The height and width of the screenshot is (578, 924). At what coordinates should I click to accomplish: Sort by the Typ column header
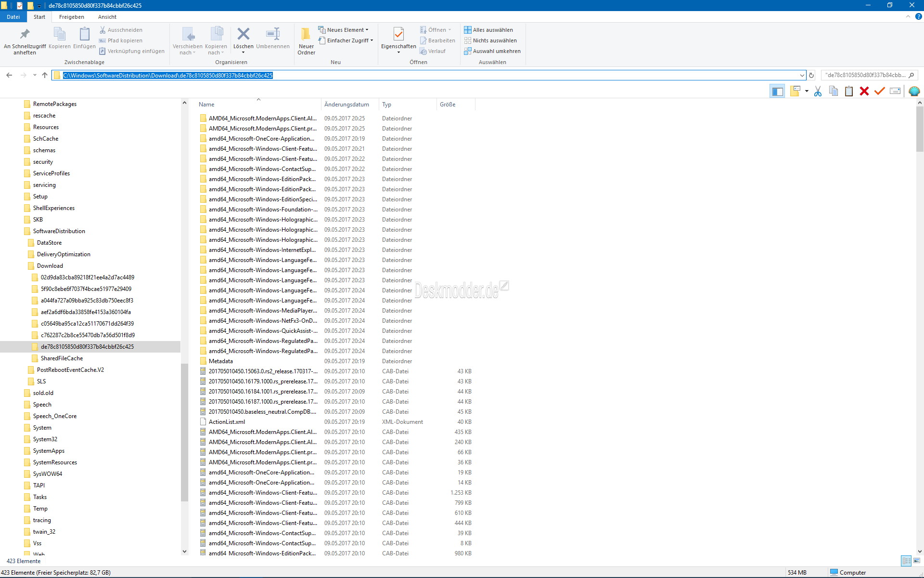(408, 105)
